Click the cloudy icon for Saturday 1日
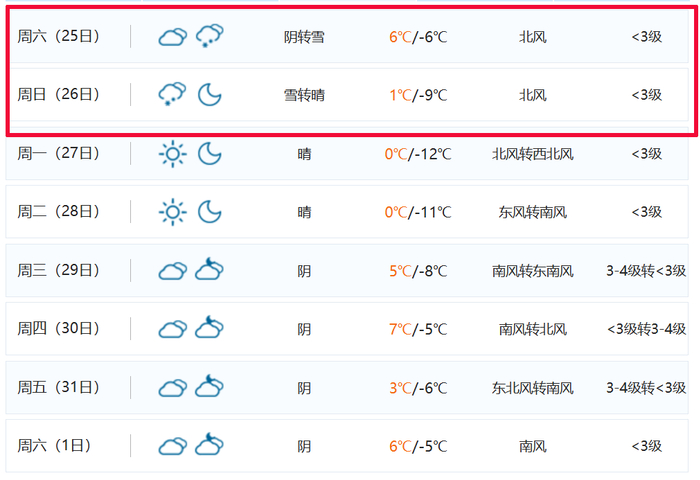Screen dimensions: 700x480 point(172,446)
